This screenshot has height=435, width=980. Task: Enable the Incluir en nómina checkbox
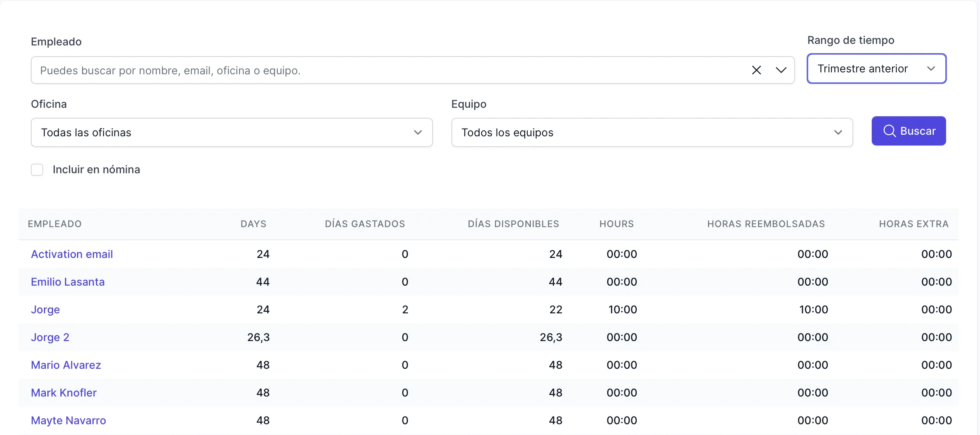tap(37, 169)
